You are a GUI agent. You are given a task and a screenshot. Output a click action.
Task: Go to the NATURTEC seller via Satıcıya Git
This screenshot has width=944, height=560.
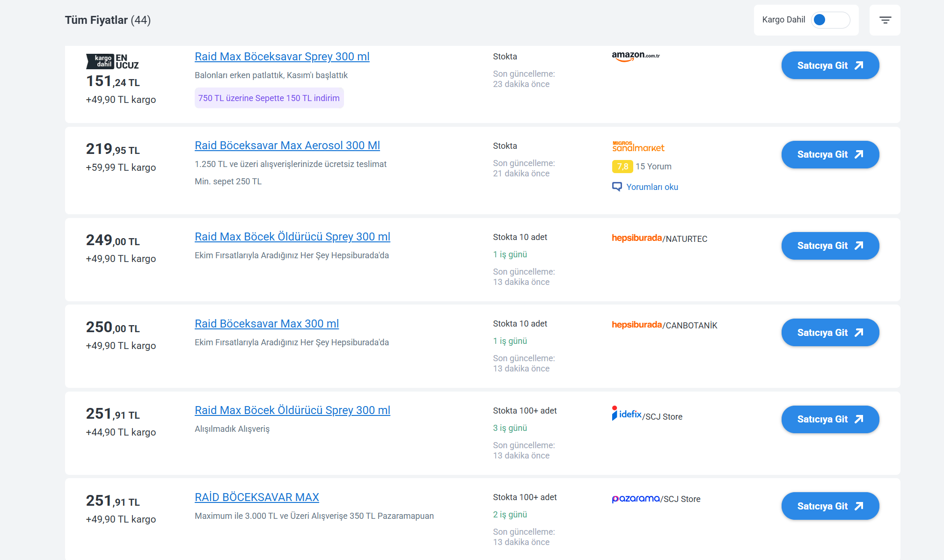tap(830, 246)
